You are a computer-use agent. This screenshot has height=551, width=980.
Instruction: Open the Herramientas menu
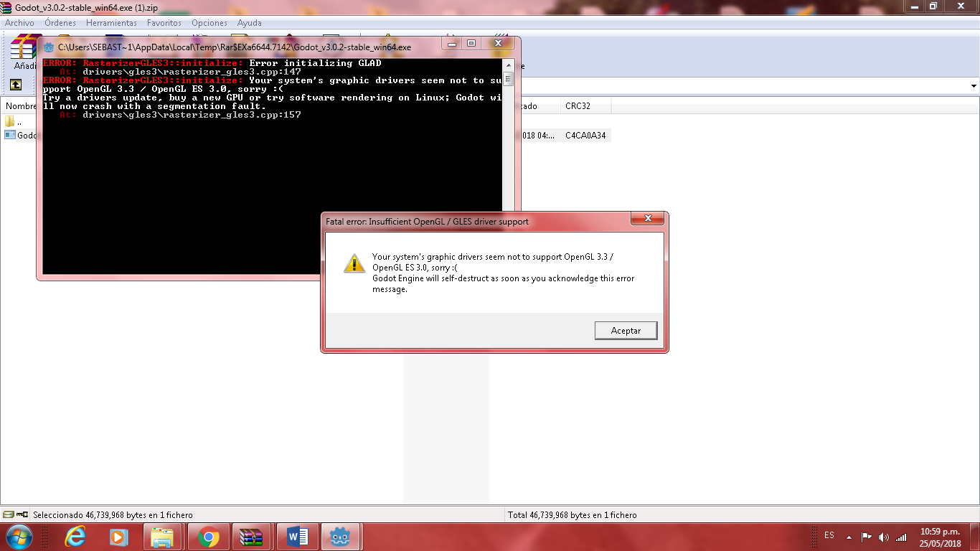tap(111, 23)
